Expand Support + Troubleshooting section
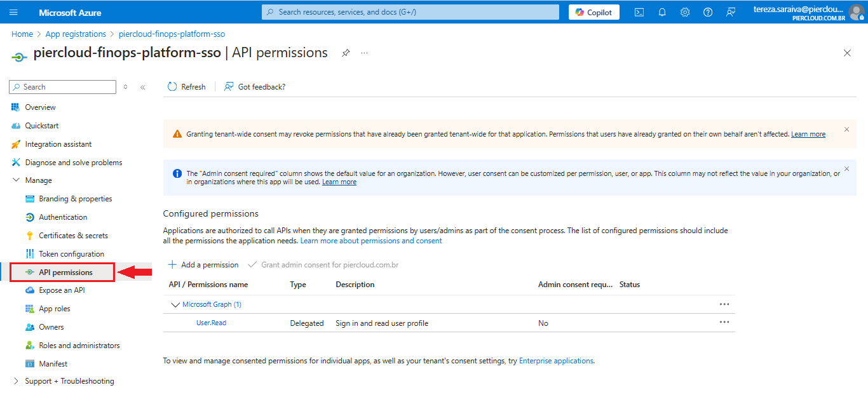 17,381
